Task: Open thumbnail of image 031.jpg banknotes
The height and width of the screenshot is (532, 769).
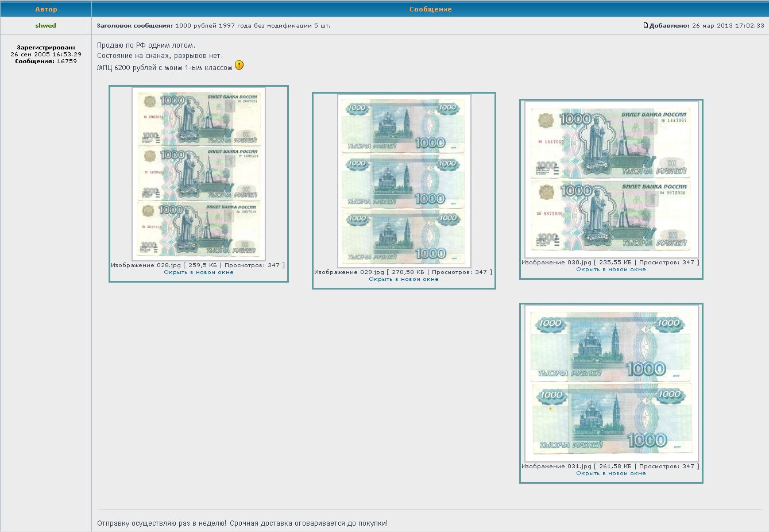Action: 611,383
